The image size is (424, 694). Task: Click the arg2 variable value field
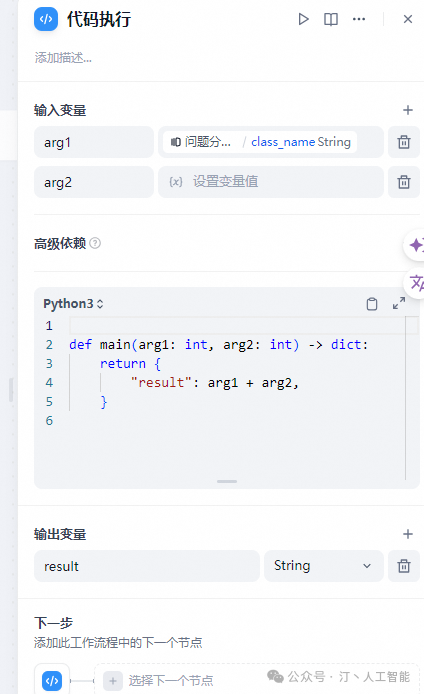[x=271, y=182]
